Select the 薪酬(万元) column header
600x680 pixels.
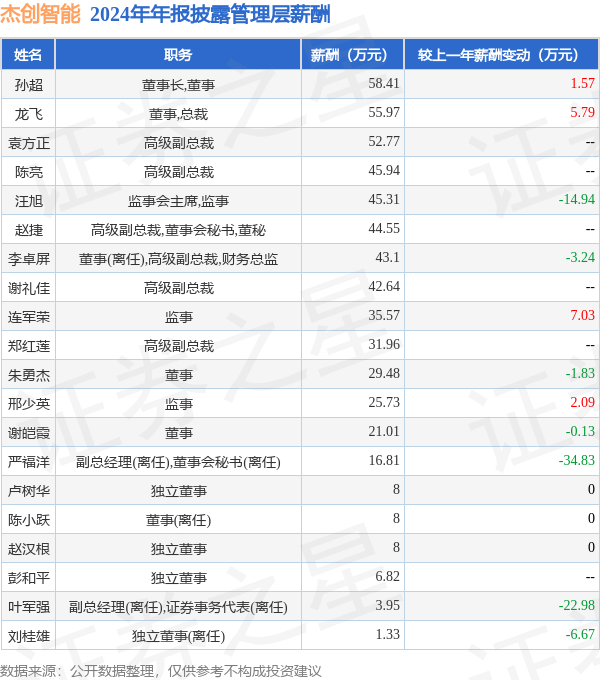(x=352, y=55)
